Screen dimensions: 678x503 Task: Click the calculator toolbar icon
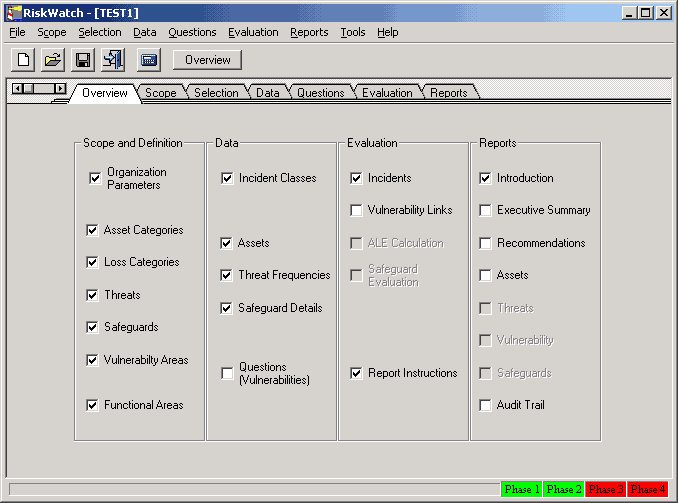pyautogui.click(x=149, y=60)
